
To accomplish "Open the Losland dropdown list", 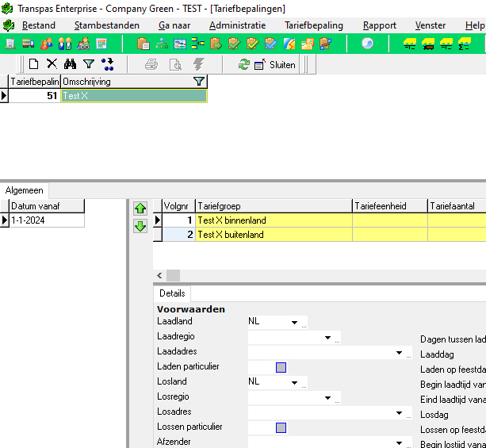I will 294,382.
